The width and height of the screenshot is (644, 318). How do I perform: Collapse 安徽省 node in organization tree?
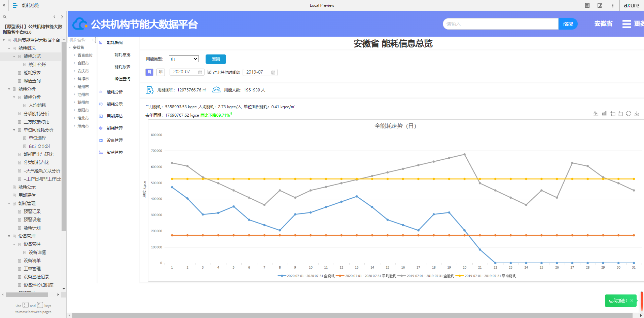tap(70, 47)
